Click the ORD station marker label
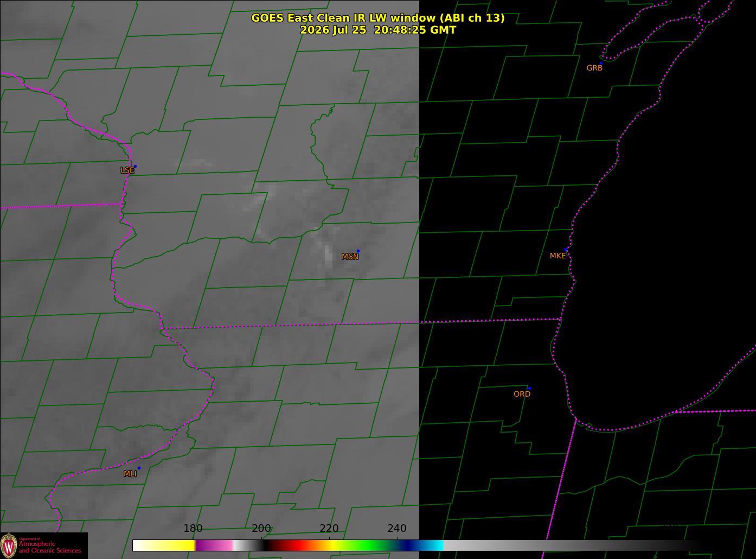Screen dimensions: 756x559 (522, 394)
